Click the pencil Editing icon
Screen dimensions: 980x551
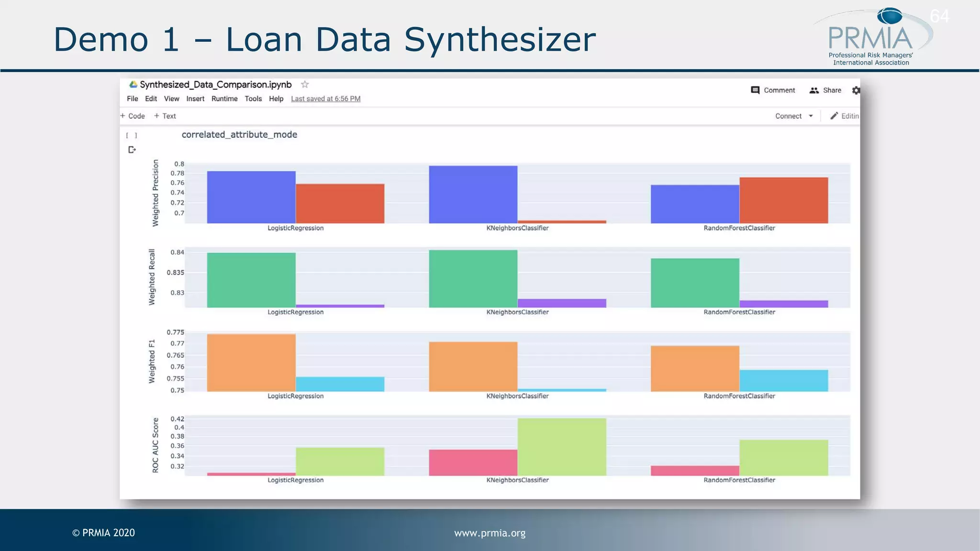pos(834,116)
